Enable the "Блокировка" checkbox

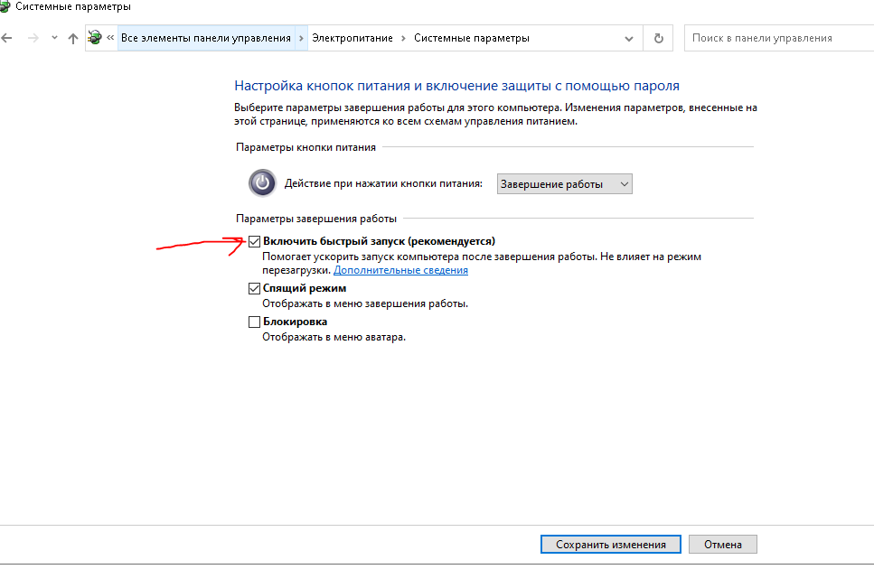(x=255, y=322)
